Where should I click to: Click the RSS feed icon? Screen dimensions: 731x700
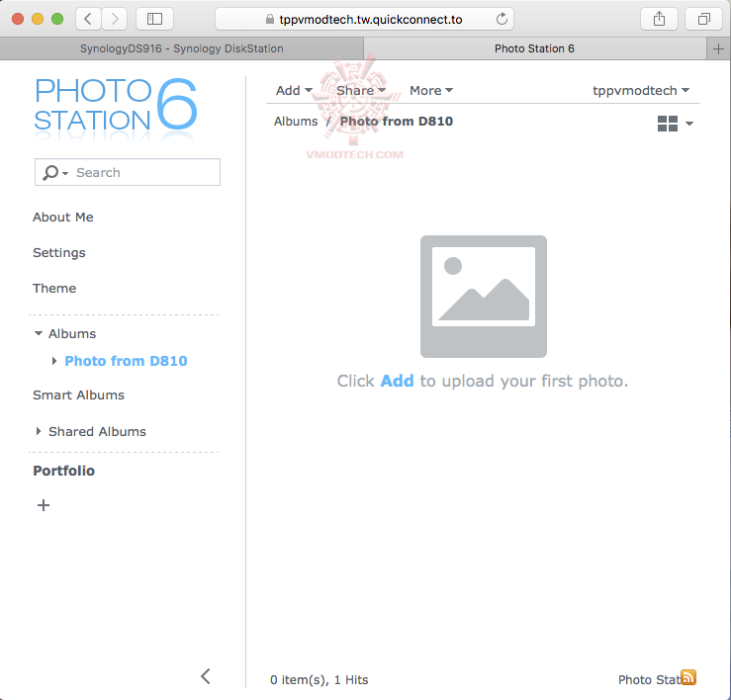(x=688, y=677)
